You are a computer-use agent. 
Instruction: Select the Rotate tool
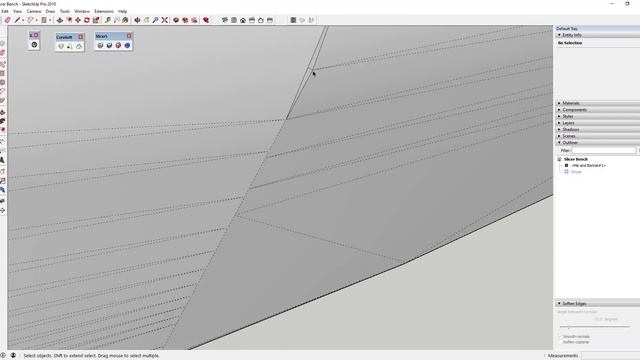tap(87, 20)
